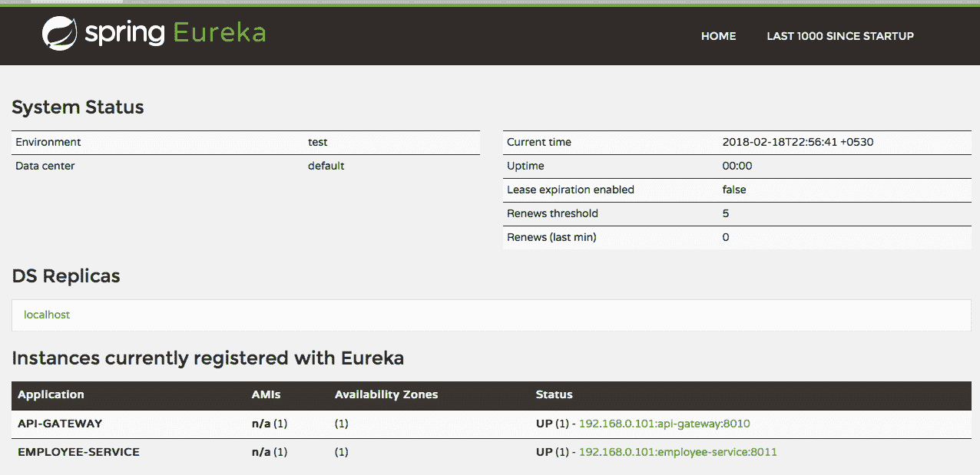The height and width of the screenshot is (475, 980).
Task: Click the Environment label
Action: pos(48,142)
